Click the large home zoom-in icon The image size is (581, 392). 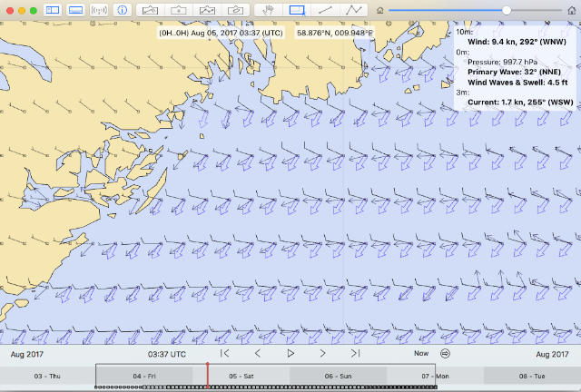pyautogui.click(x=572, y=10)
